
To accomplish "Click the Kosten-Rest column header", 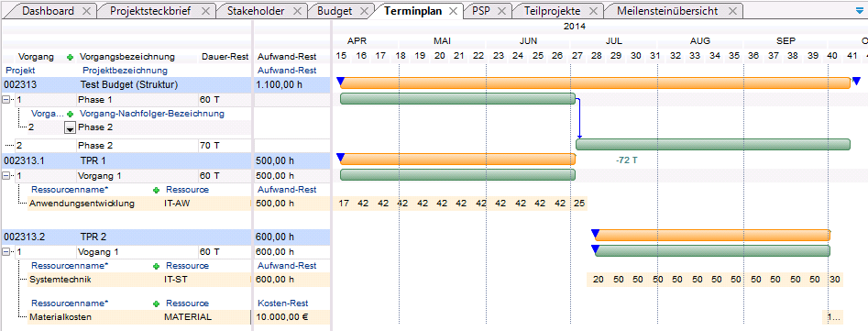I will pos(283,303).
